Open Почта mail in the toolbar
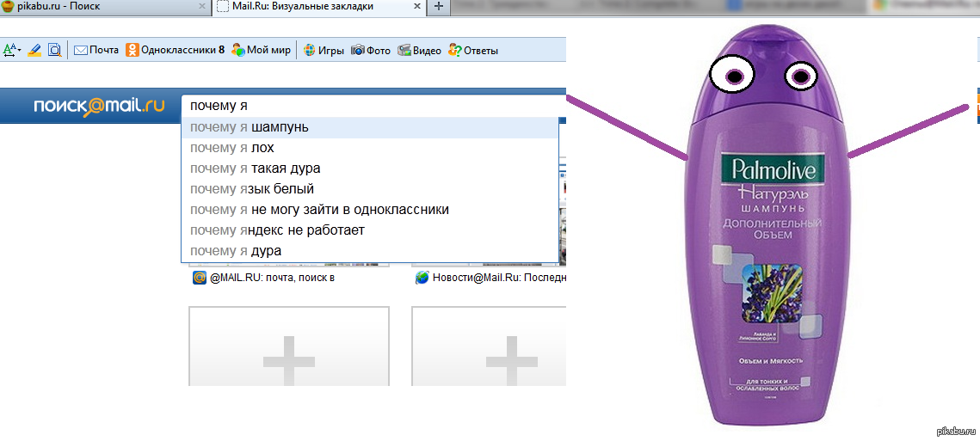The width and height of the screenshot is (980, 441). [x=96, y=50]
